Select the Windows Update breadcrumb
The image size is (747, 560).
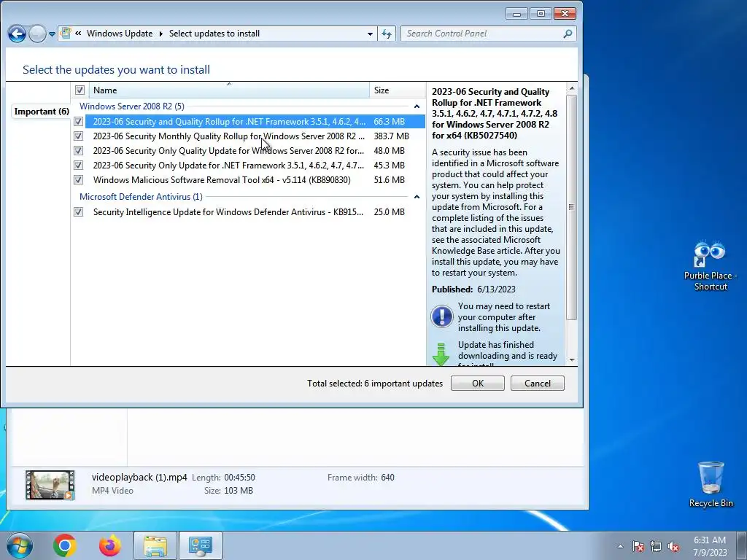tap(120, 34)
